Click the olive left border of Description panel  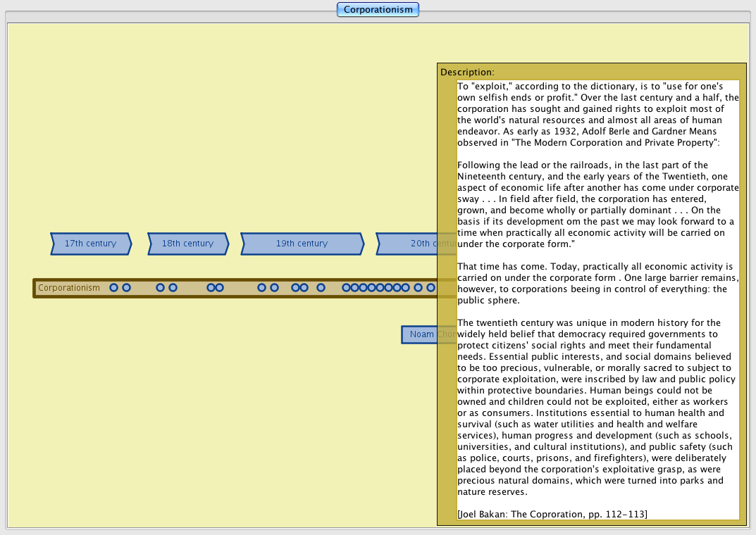point(447,296)
